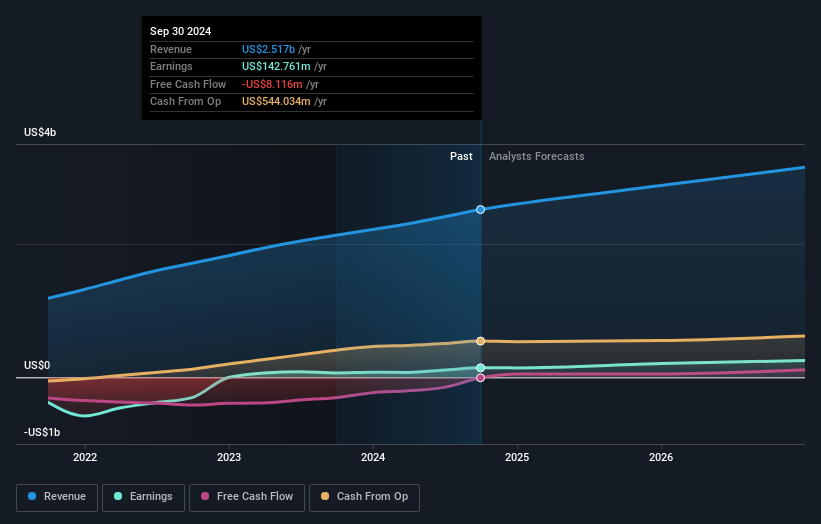Viewport: 821px width, 524px height.
Task: Click the tooltip's Revenue row label
Action: point(171,49)
